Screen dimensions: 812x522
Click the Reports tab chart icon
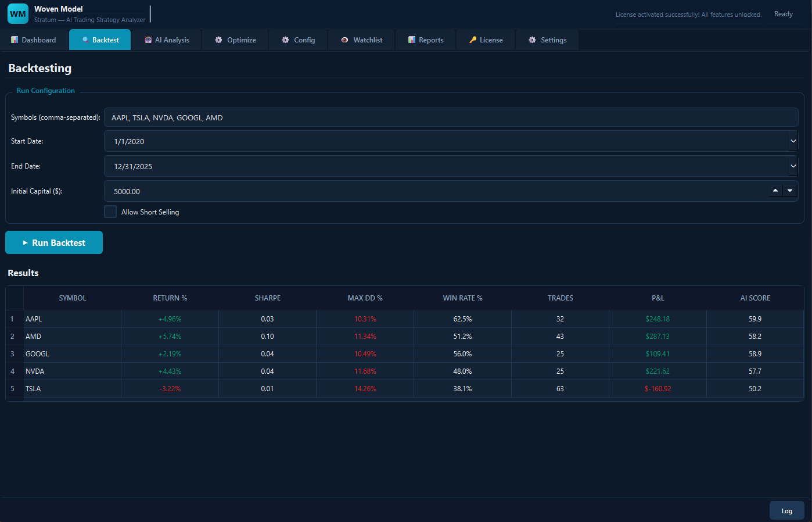tap(412, 40)
